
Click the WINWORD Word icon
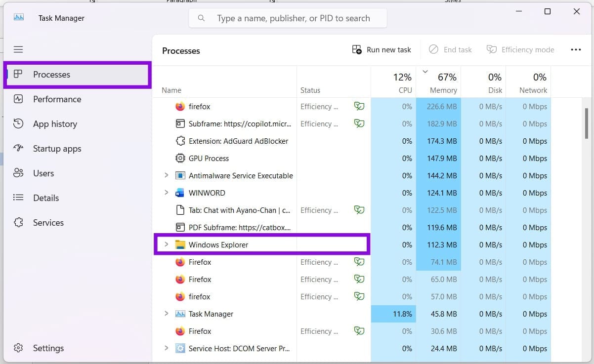tap(180, 193)
